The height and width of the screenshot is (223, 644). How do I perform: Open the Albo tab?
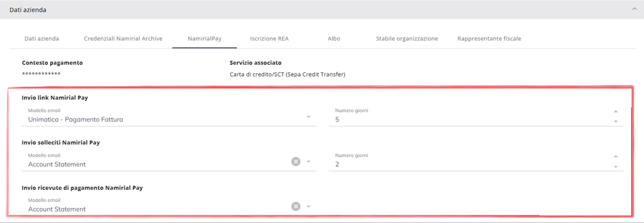click(334, 39)
